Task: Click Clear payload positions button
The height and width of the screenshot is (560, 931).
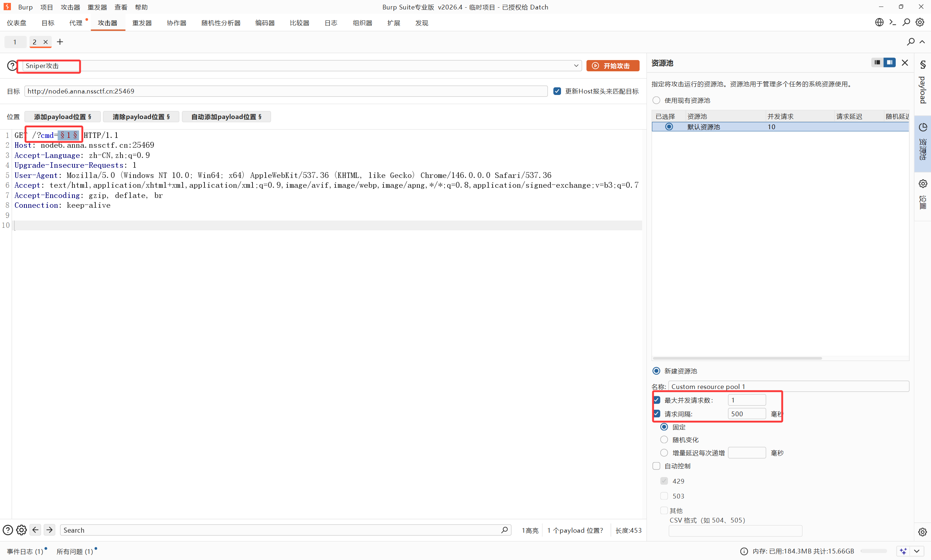Action: (x=141, y=116)
